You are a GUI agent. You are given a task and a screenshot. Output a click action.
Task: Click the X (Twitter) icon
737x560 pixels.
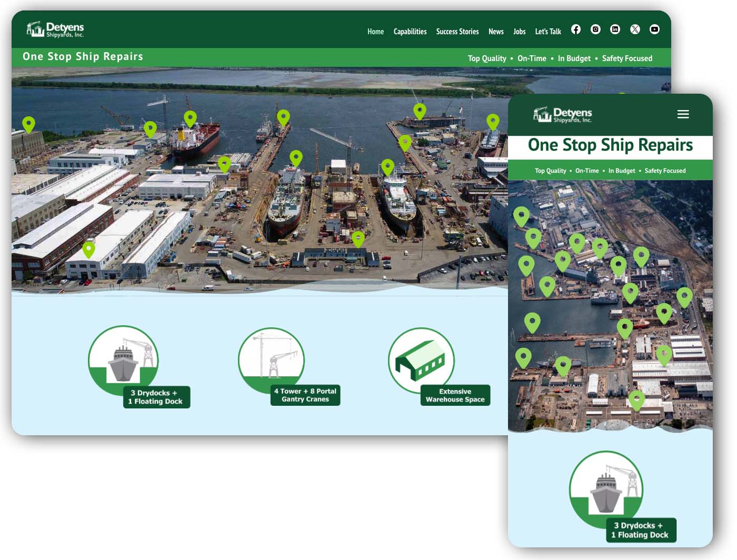tap(635, 29)
